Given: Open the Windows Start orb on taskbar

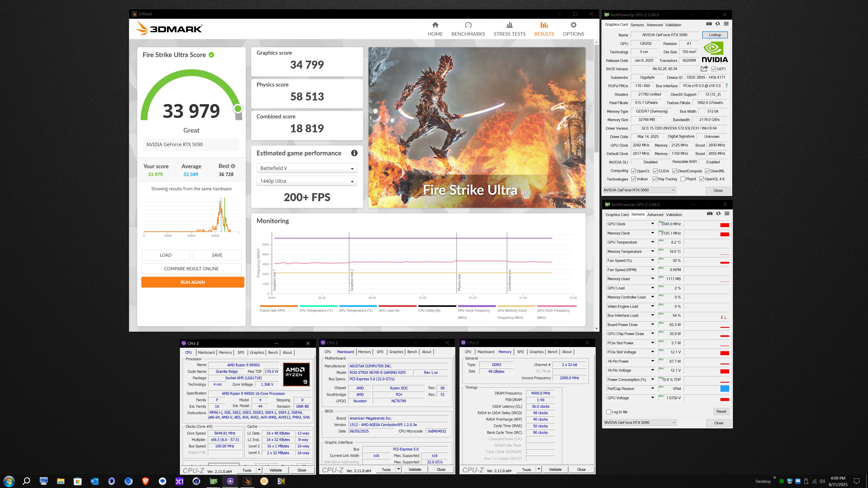Looking at the screenshot, I should [x=9, y=481].
